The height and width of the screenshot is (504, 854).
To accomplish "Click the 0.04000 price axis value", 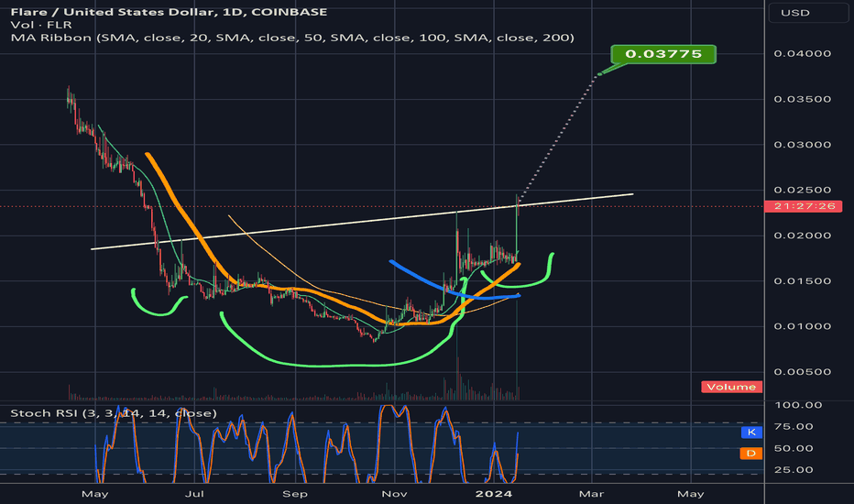I will click(x=803, y=53).
